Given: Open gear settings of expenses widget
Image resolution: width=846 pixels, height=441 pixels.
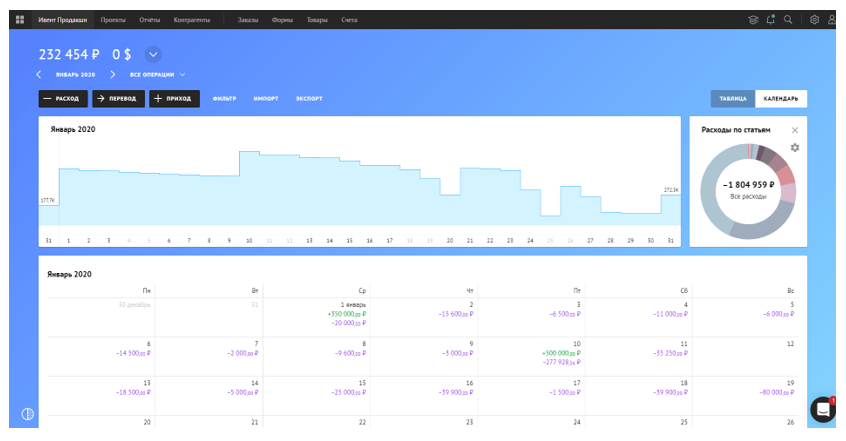Looking at the screenshot, I should tap(795, 148).
